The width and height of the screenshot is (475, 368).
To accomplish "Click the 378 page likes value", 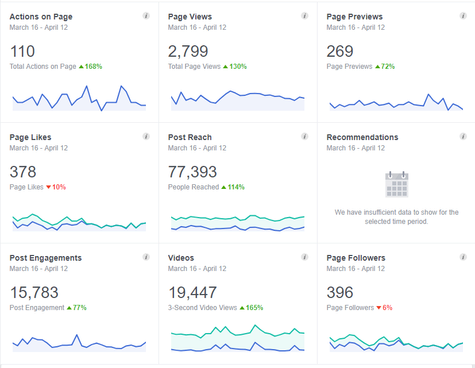I will pyautogui.click(x=23, y=172).
